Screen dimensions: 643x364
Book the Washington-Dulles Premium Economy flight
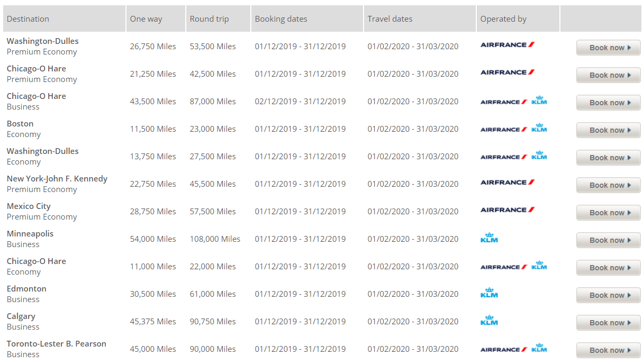608,48
